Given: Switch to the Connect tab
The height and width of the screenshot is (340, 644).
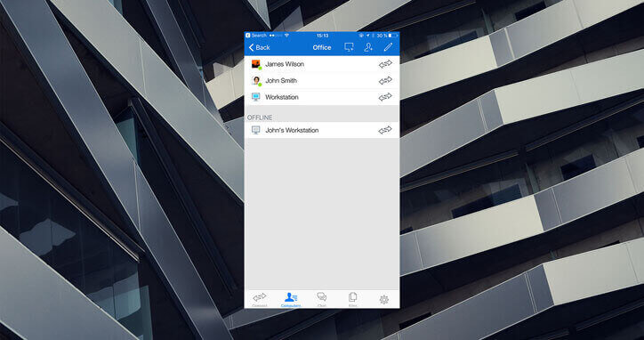Looking at the screenshot, I should (x=260, y=299).
